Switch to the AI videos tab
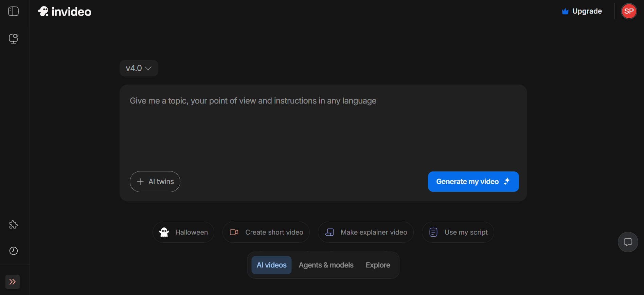Image resolution: width=644 pixels, height=295 pixels. point(271,265)
